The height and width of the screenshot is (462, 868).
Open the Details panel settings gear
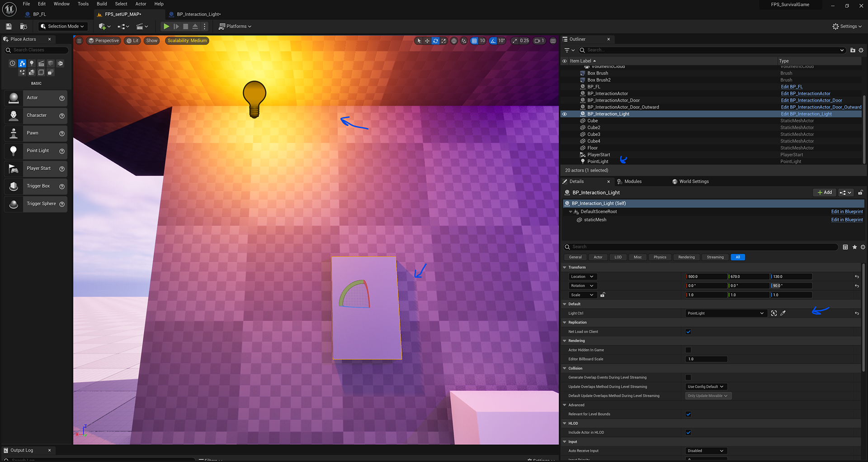click(x=863, y=247)
